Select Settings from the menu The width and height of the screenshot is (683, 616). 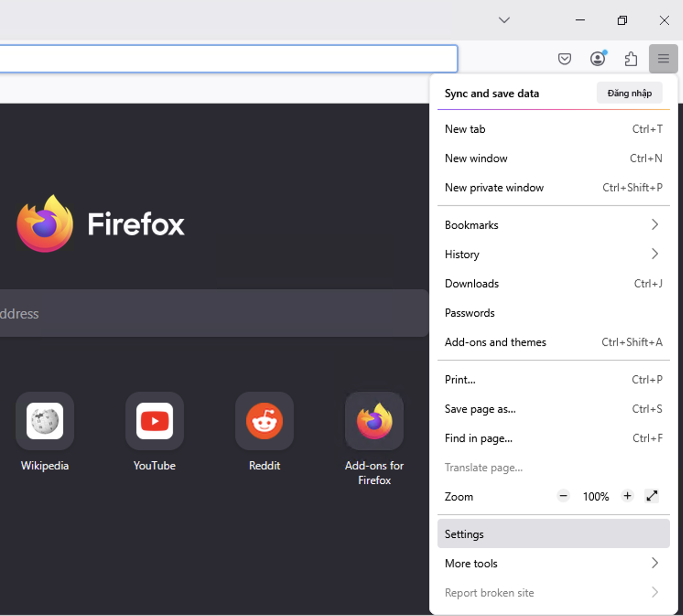point(553,534)
